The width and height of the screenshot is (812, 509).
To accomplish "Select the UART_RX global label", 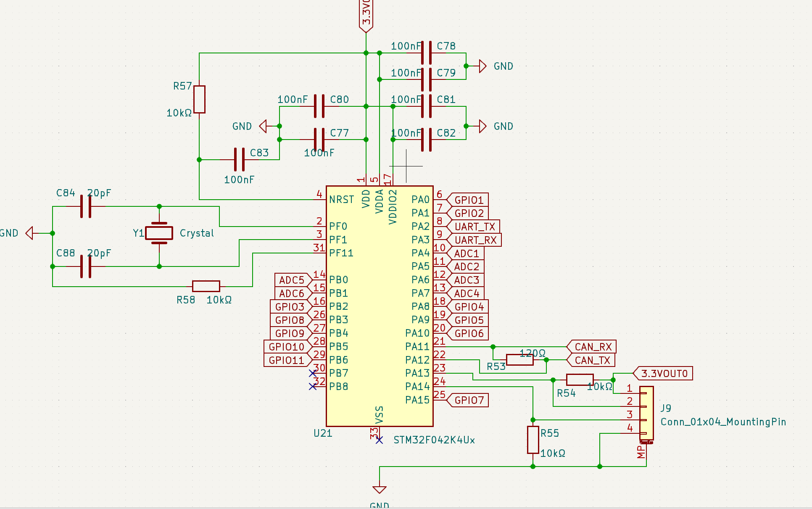I will point(474,240).
